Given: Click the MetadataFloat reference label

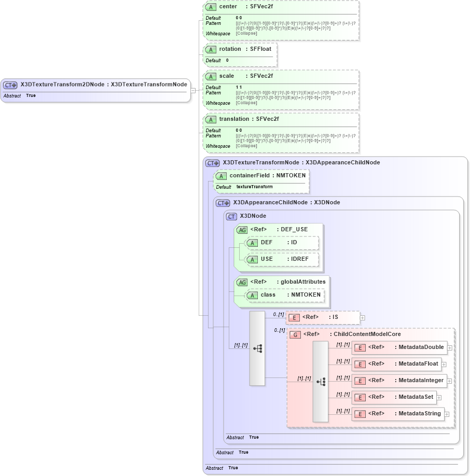Looking at the screenshot, I should pyautogui.click(x=403, y=363).
